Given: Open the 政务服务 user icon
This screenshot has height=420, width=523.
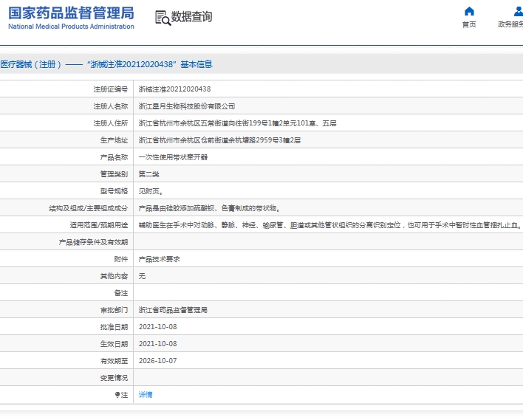Looking at the screenshot, I should 519,11.
